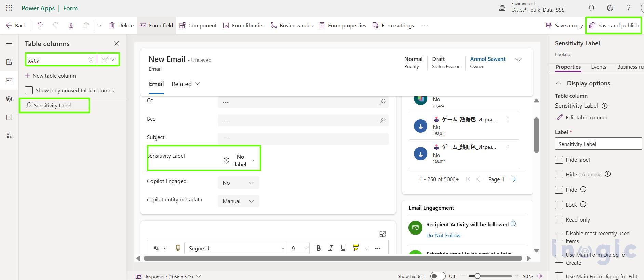Click the Cc field lookup search icon
644x280 pixels.
click(383, 102)
